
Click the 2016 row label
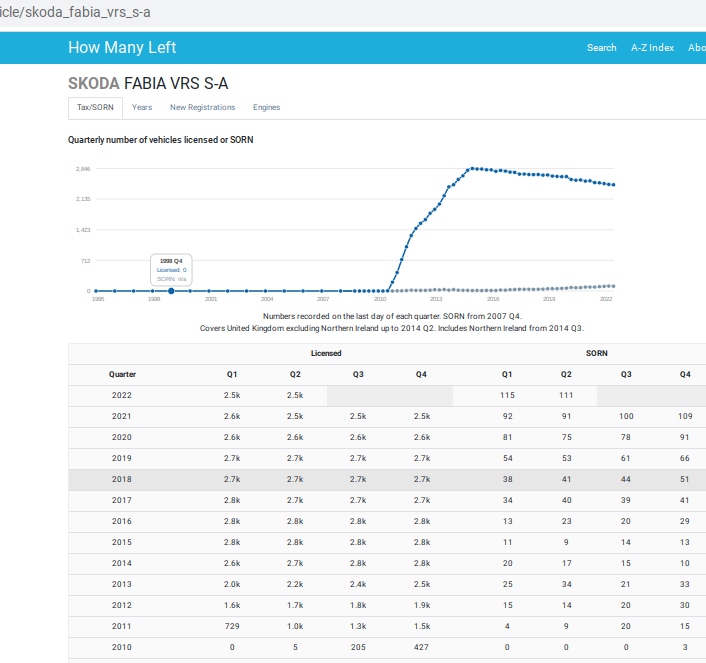[122, 521]
